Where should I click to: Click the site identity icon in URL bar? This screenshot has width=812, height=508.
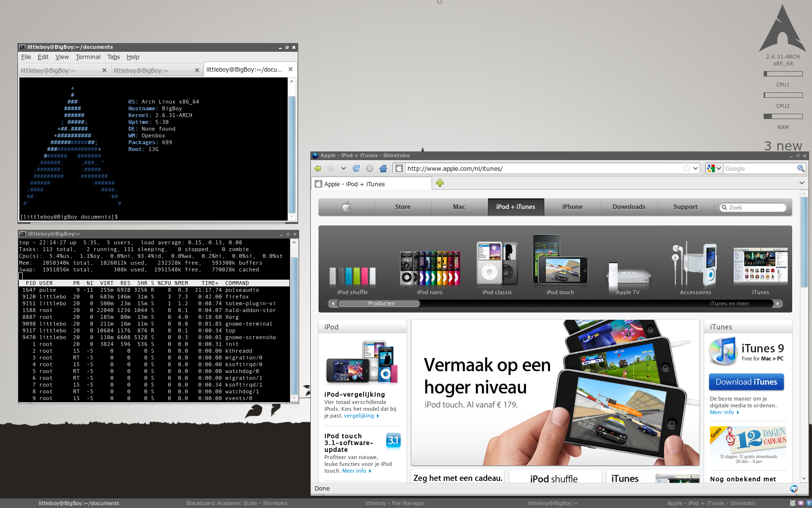pos(399,168)
